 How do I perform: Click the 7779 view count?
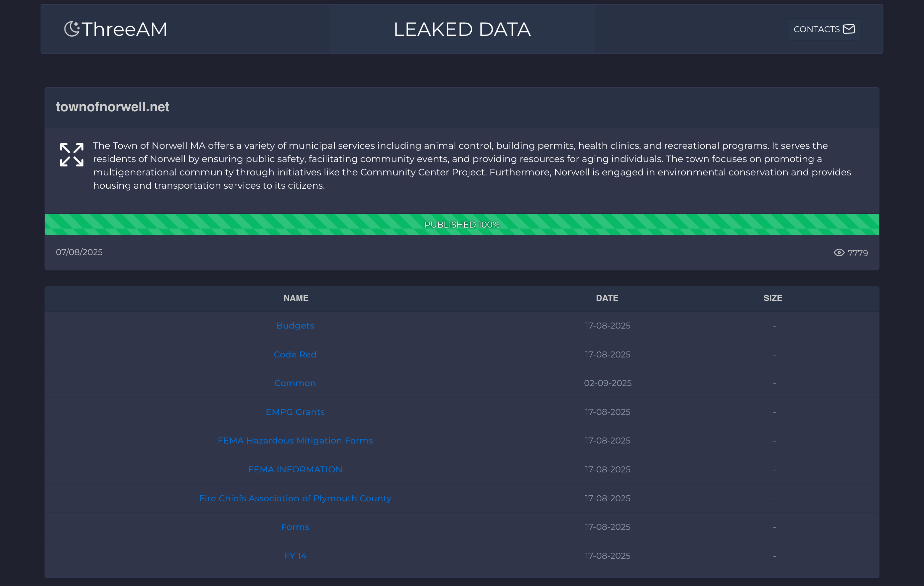(858, 253)
